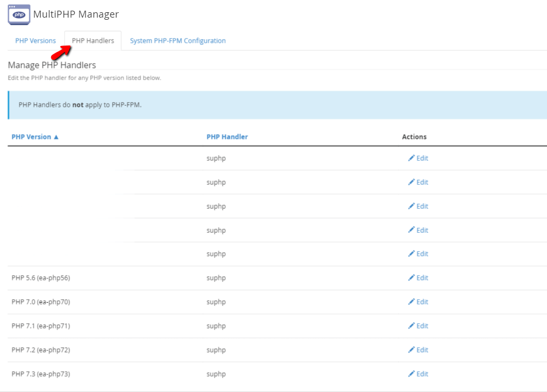547x392 pixels.
Task: Switch to the PHP Versions tab
Action: (x=35, y=41)
